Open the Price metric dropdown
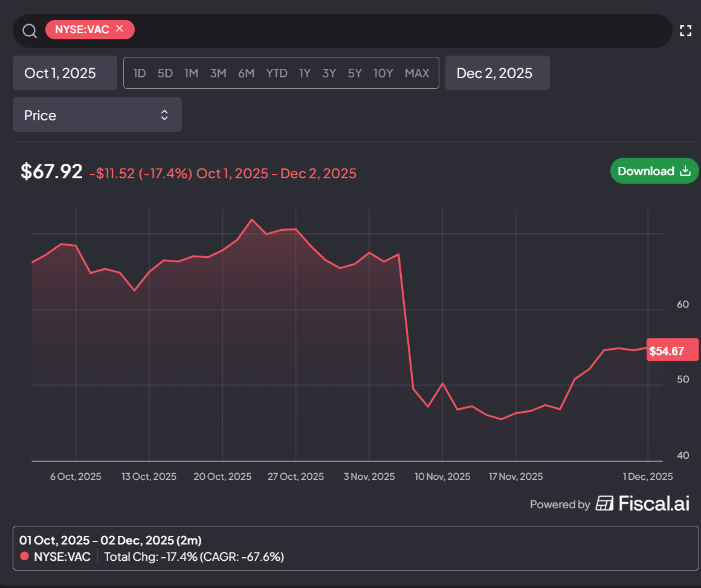The image size is (701, 588). coord(97,115)
